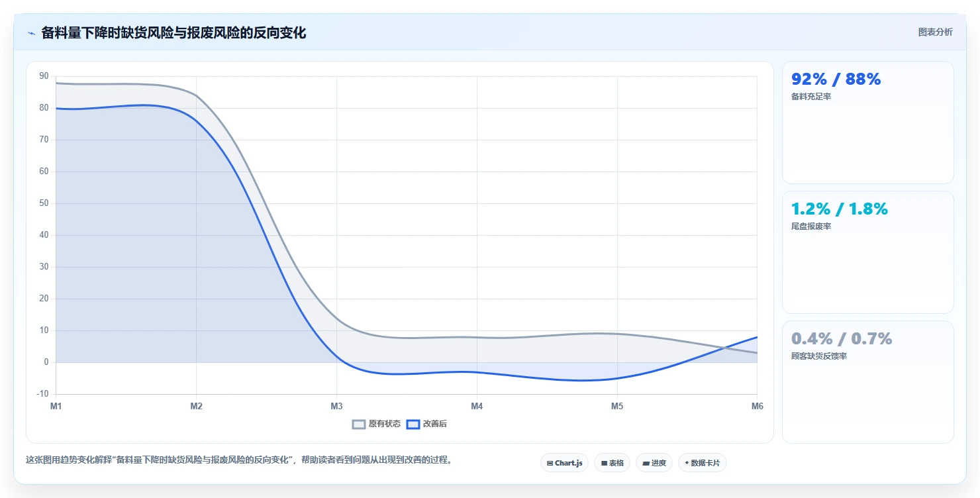Click the description text below the chart
The width and height of the screenshot is (980, 498).
[240, 460]
